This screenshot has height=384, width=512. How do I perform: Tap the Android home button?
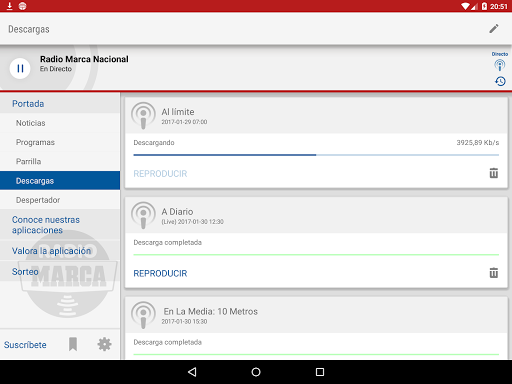256,372
